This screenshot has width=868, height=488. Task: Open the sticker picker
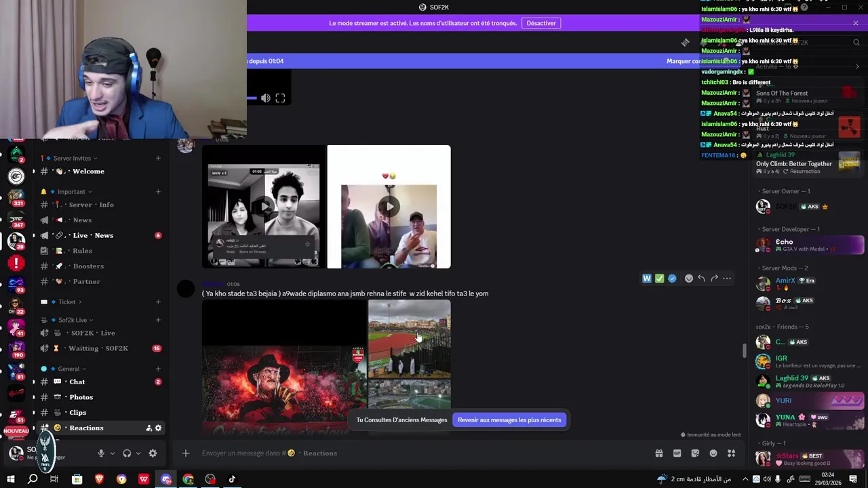695,453
